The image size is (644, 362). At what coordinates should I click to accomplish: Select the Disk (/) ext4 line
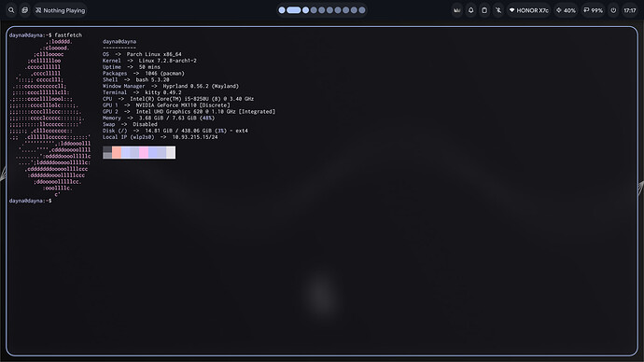coord(175,131)
